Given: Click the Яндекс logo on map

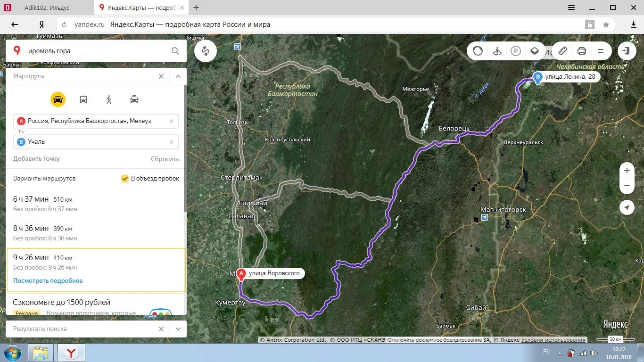Looking at the screenshot, I should [615, 324].
